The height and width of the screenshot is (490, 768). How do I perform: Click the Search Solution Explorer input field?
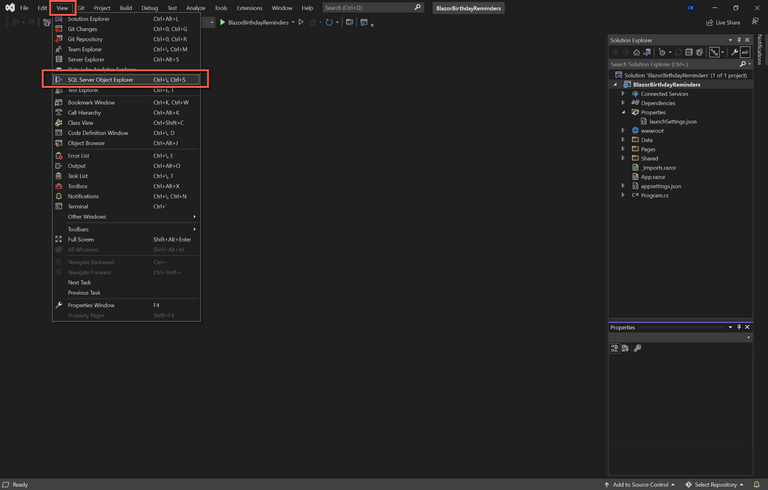click(673, 64)
